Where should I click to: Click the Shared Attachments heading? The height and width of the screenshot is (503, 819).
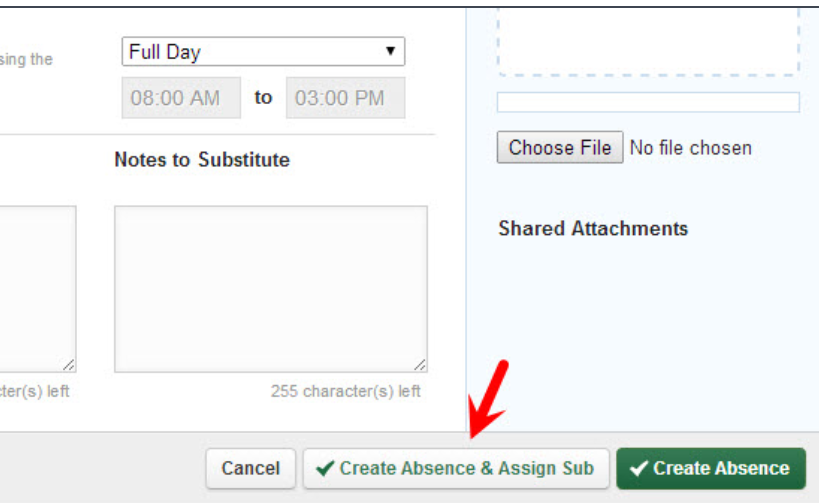(593, 229)
